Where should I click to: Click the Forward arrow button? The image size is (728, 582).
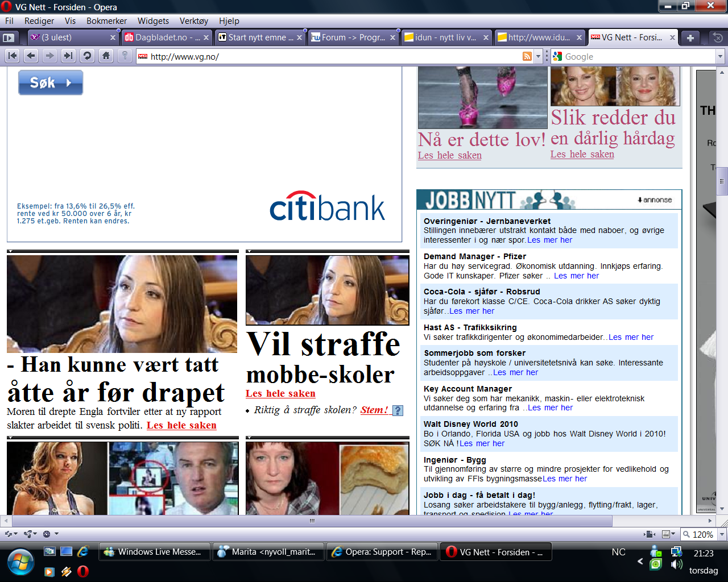point(50,56)
